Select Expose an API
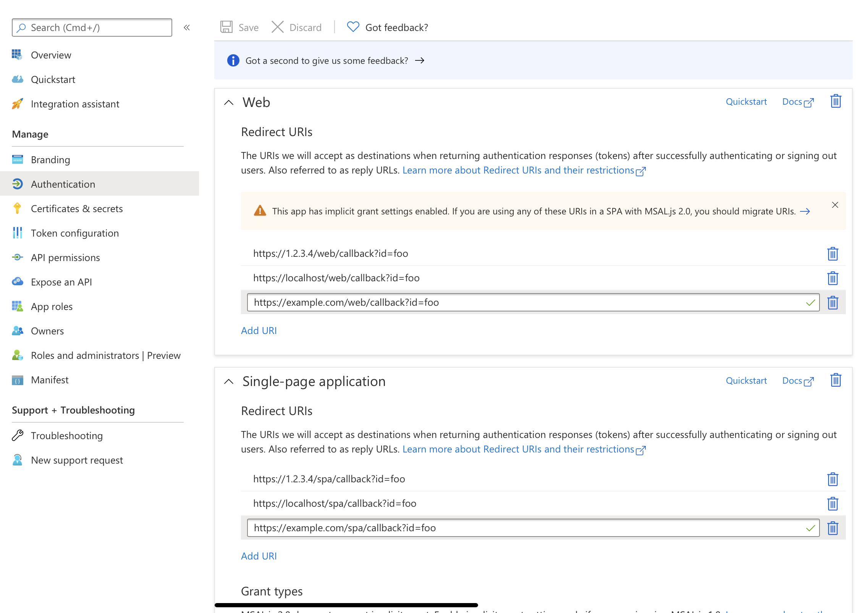Image resolution: width=868 pixels, height=613 pixels. coord(61,282)
